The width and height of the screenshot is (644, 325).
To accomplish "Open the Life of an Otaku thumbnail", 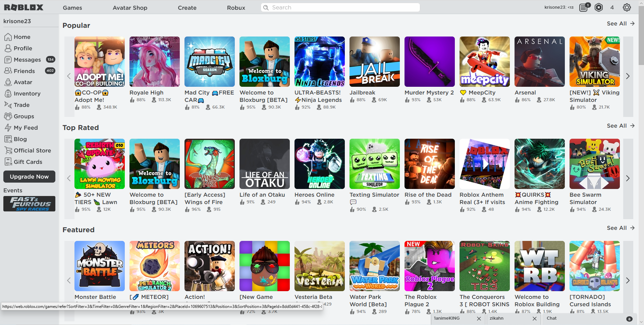I will point(265,164).
